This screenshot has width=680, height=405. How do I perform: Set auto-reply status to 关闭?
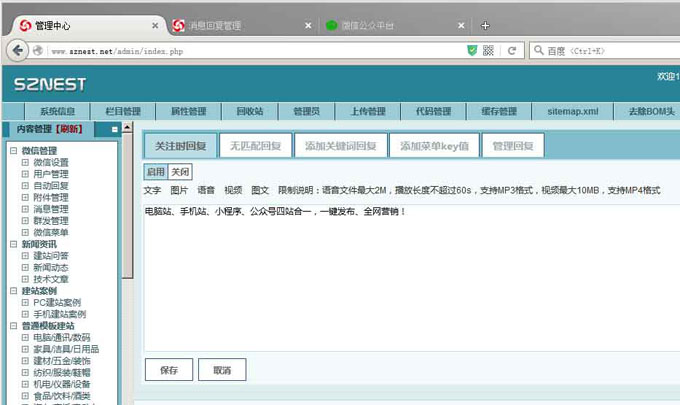[x=180, y=172]
